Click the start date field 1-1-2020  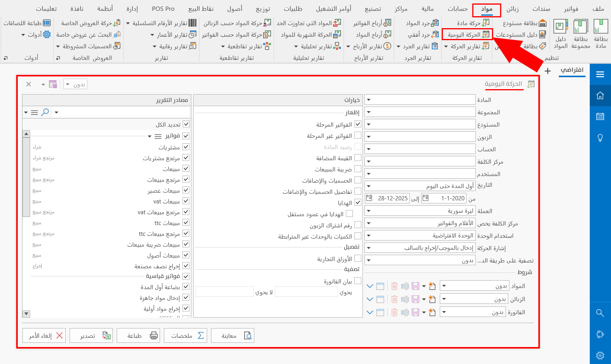pos(444,198)
